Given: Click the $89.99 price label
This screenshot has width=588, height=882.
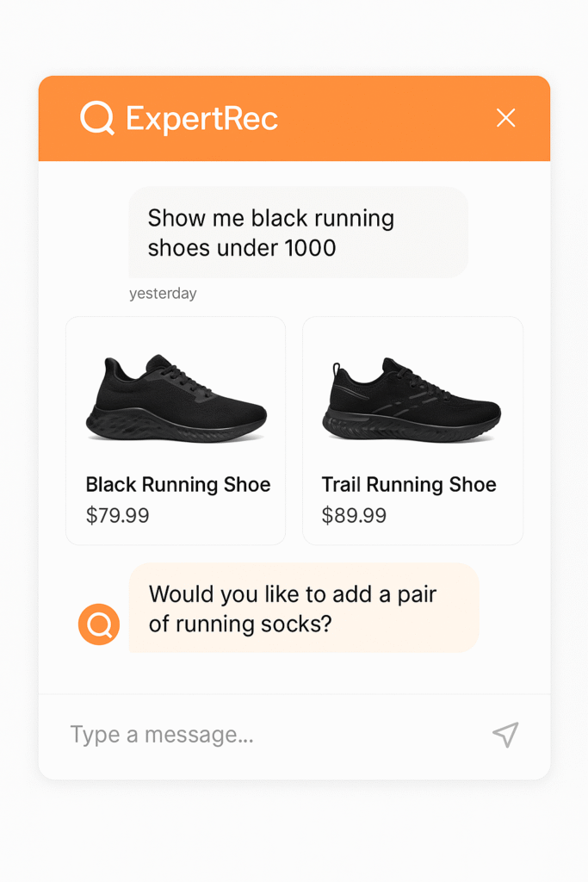Looking at the screenshot, I should click(354, 516).
